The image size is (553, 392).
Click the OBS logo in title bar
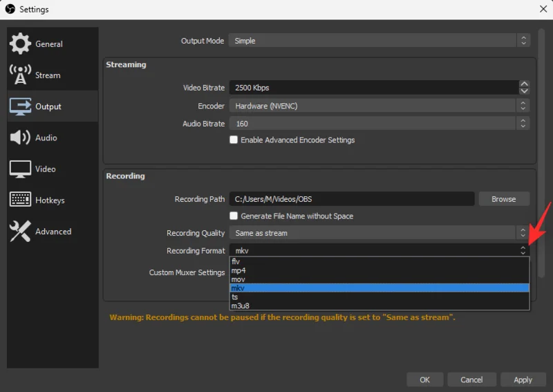tap(10, 10)
